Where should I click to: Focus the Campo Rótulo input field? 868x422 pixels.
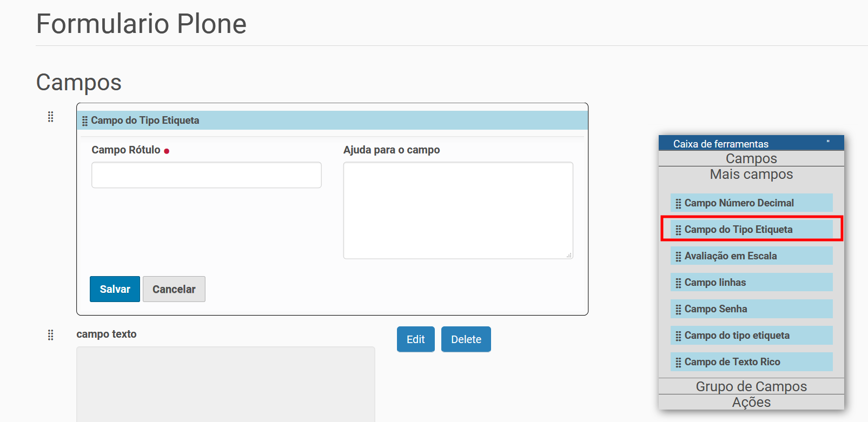coord(206,175)
